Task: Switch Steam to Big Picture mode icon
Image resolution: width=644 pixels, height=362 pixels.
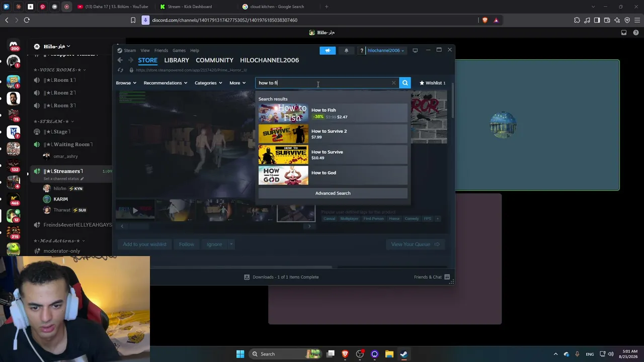Action: coord(415,50)
